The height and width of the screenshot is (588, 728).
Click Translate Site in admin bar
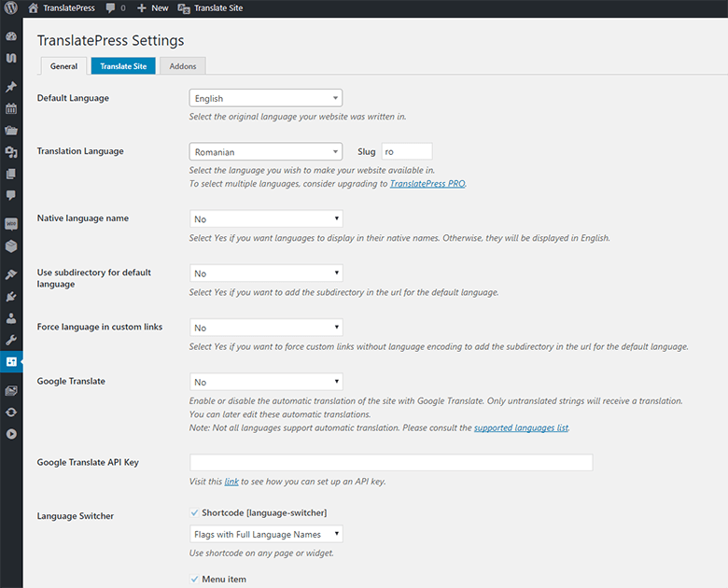pos(218,7)
